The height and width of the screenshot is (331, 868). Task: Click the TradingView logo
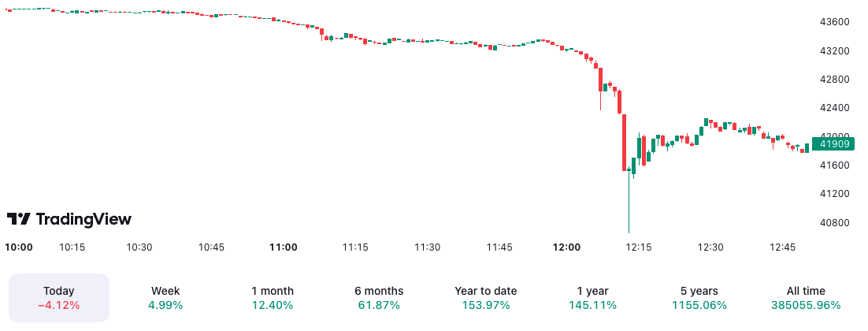(x=69, y=219)
